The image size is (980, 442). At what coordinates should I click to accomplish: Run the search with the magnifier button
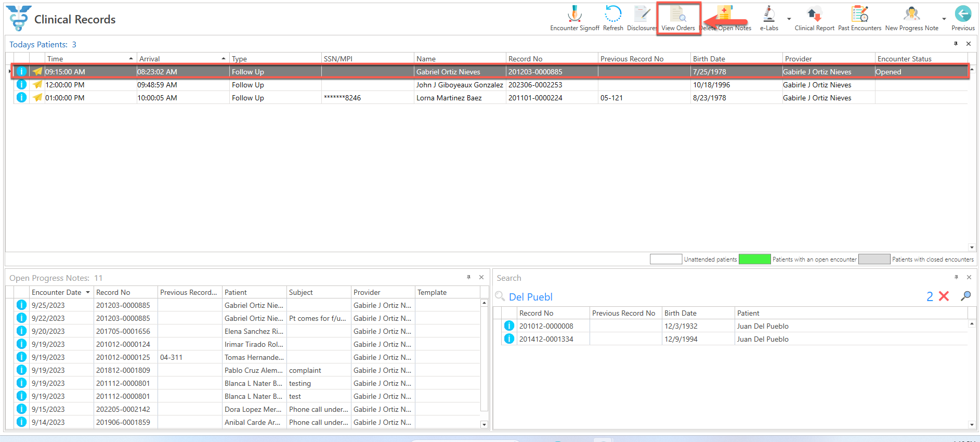pyautogui.click(x=966, y=296)
